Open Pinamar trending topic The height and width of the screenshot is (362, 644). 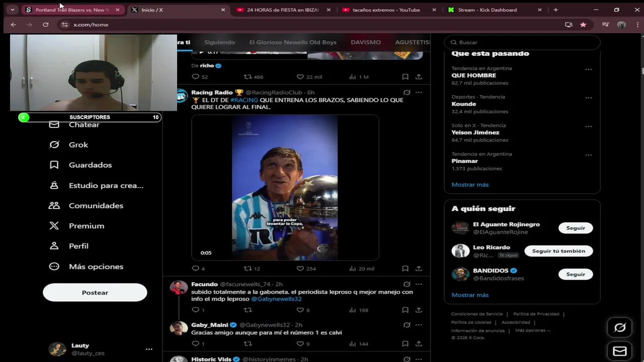[464, 161]
